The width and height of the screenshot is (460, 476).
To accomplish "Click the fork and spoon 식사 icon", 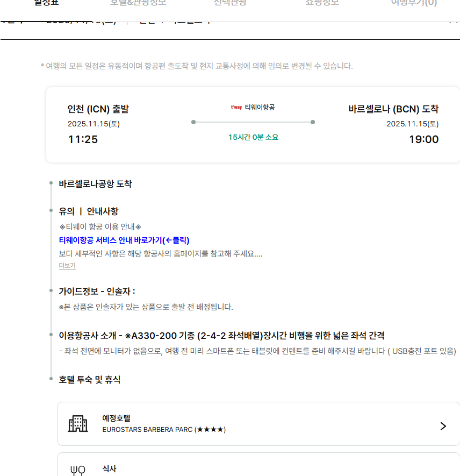I will 78,471.
